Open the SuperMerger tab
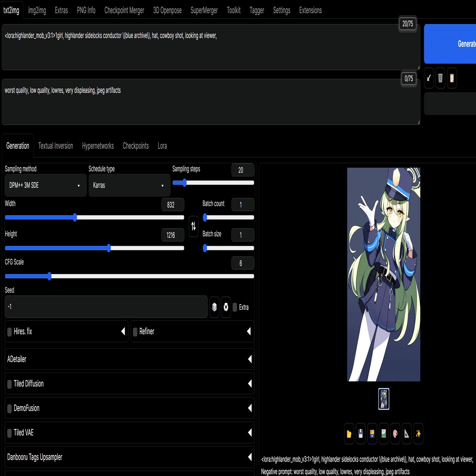The image size is (476, 476). click(204, 10)
